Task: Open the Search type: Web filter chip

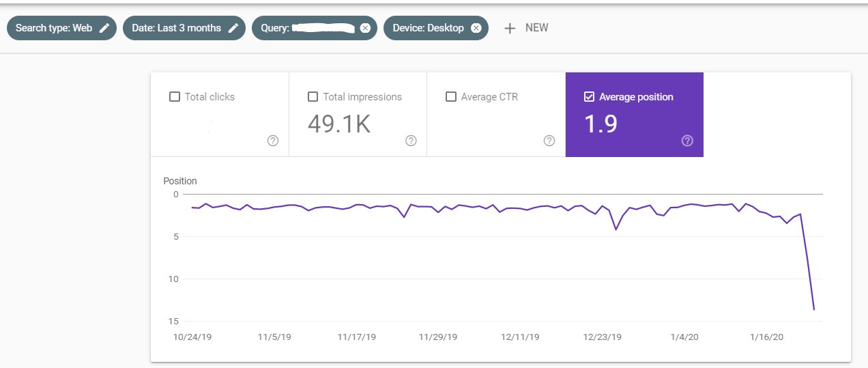Action: pos(62,28)
